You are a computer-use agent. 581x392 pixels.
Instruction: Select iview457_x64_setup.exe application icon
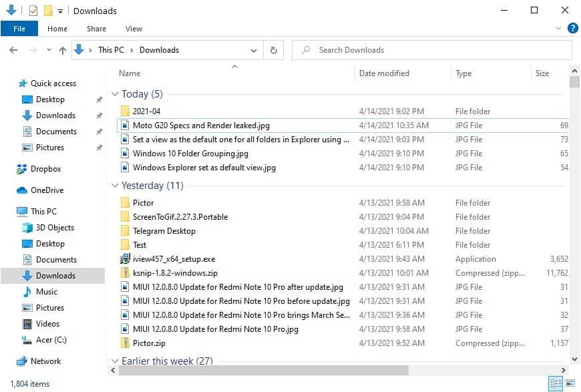click(125, 259)
